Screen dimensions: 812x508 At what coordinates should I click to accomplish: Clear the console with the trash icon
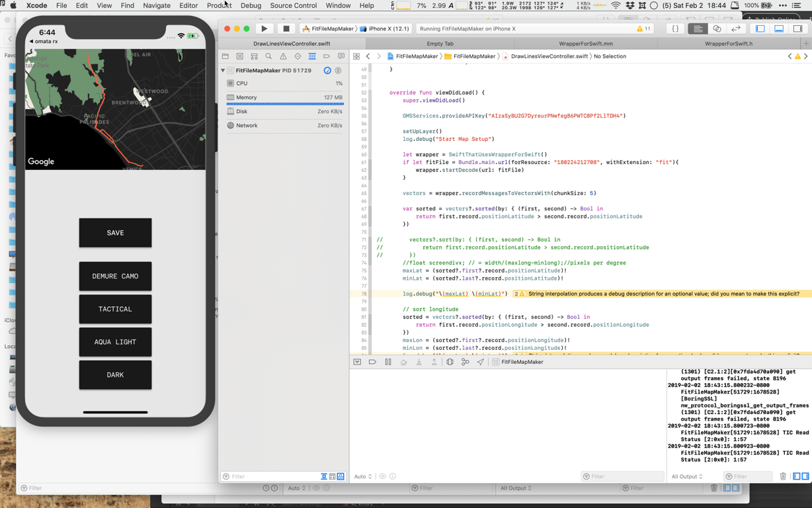tap(783, 477)
